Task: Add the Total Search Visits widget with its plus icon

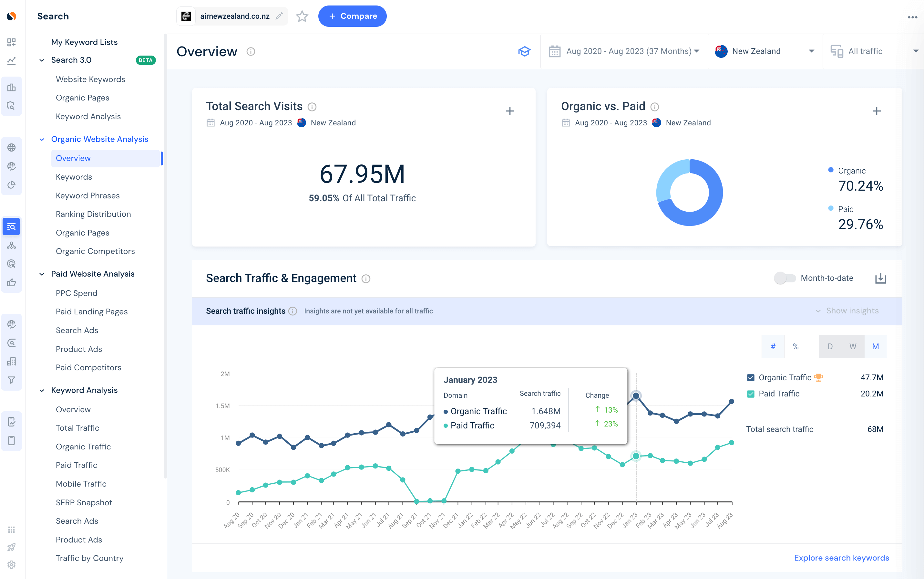Action: (510, 111)
